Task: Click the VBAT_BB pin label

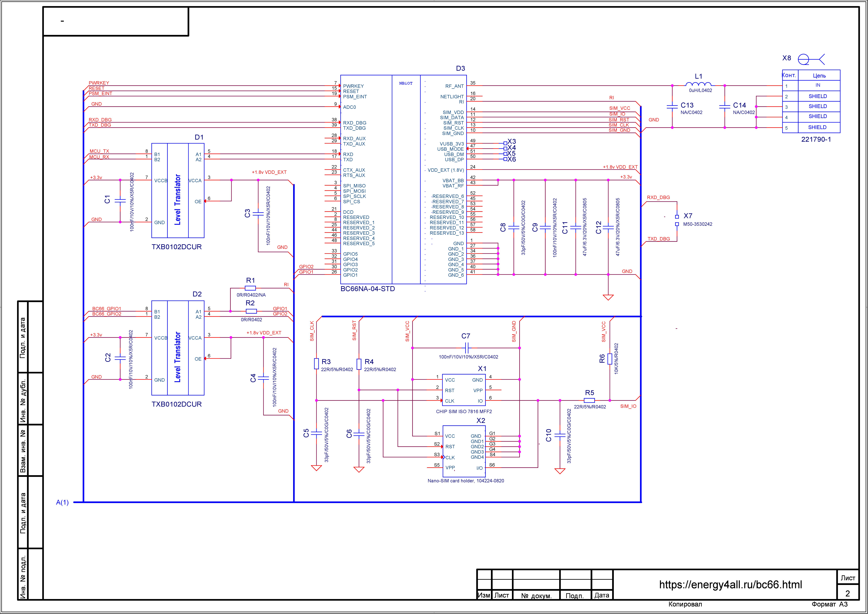Action: pos(453,181)
